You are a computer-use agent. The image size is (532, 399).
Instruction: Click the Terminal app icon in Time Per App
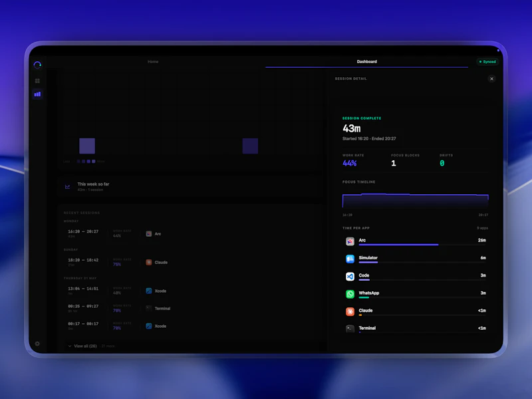click(350, 329)
